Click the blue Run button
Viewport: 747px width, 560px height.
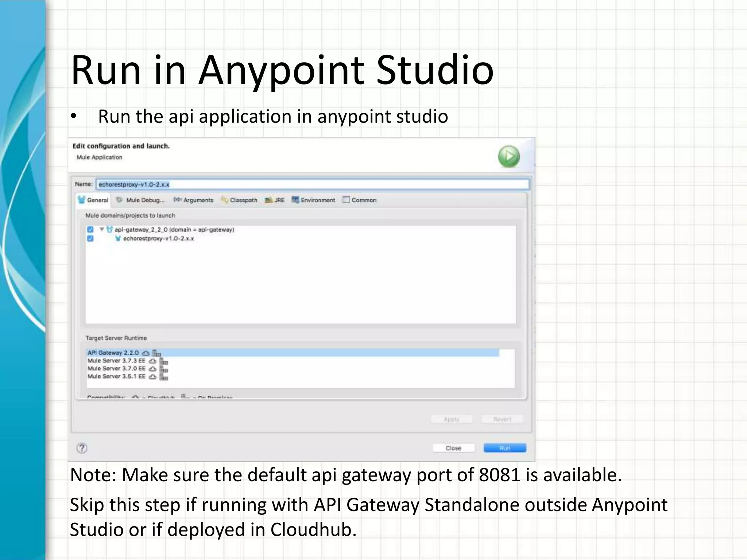click(505, 448)
